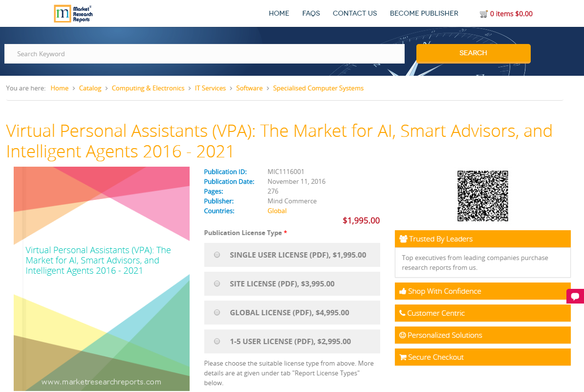Open the Catalog breadcrumb link

coord(90,88)
